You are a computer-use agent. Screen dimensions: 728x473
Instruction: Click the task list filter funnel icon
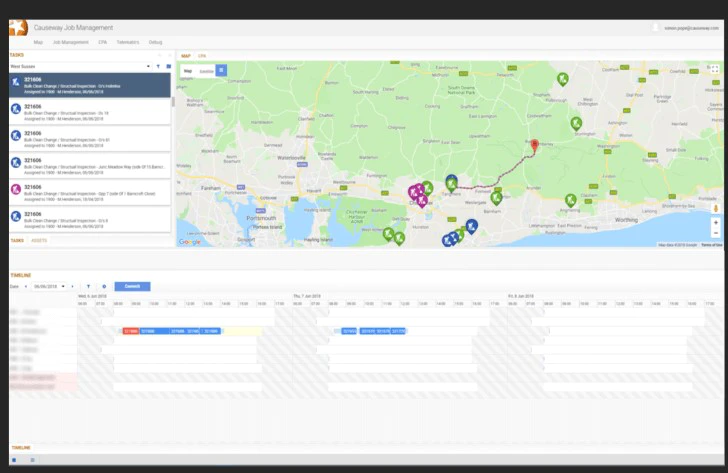pos(158,66)
